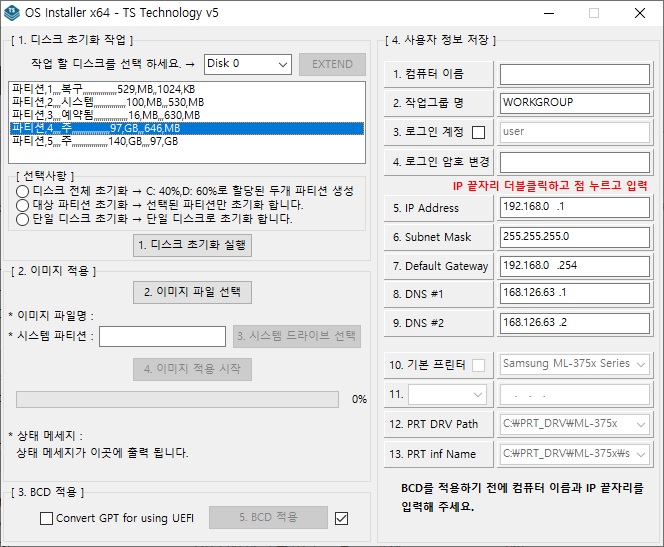Click the user login account field
The image size is (664, 547).
575,133
